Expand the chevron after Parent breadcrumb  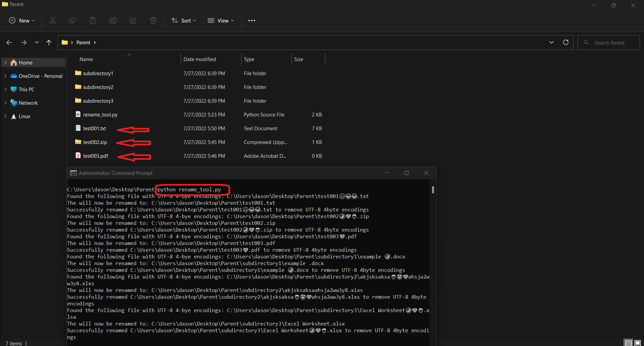95,43
